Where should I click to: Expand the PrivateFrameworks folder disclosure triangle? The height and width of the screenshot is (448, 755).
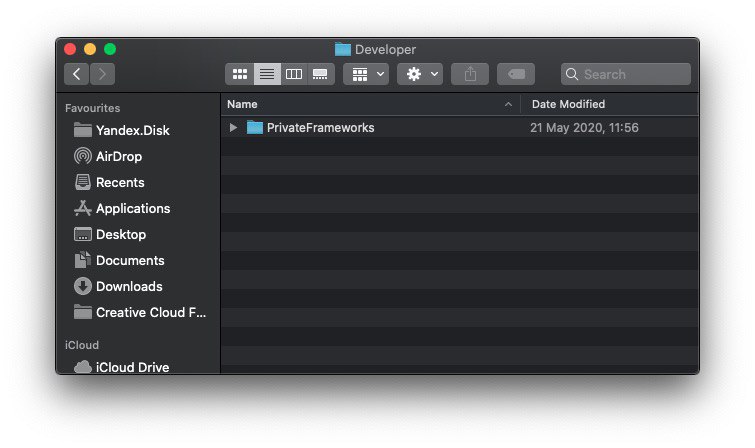coord(233,128)
